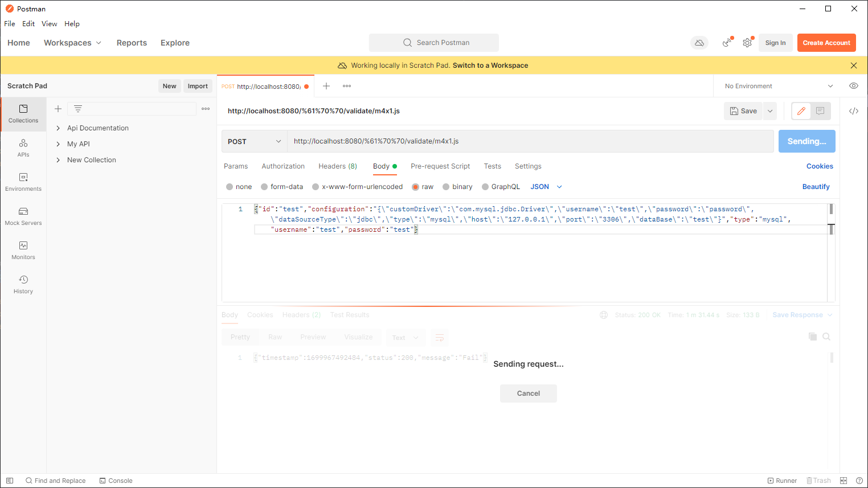Close the yellow Scratch Pad banner
The height and width of the screenshot is (488, 868).
coord(854,65)
